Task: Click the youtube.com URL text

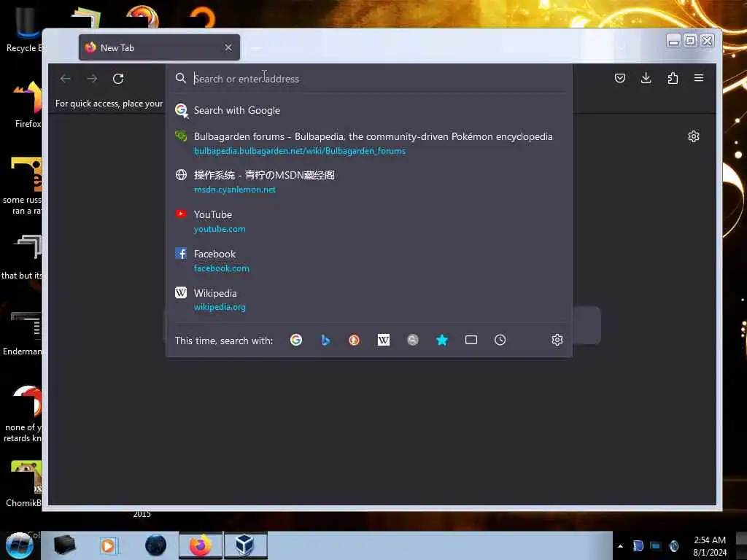Action: tap(220, 229)
